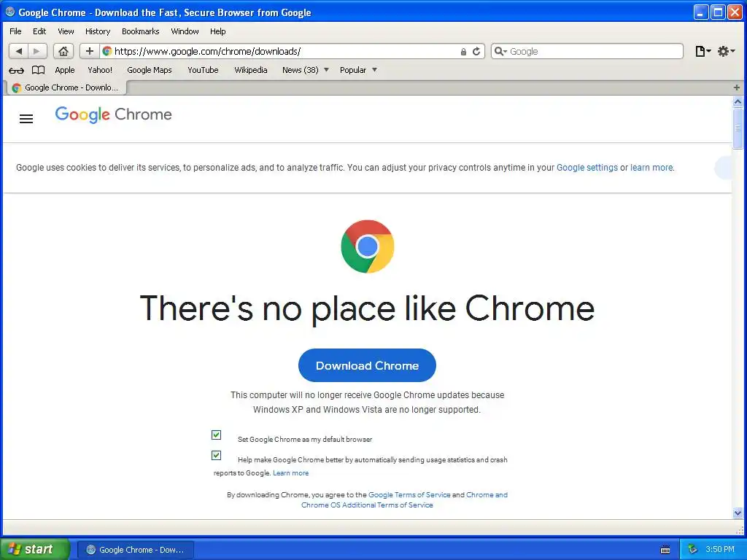Open the Edit menu
The width and height of the screenshot is (747, 560).
(x=39, y=31)
